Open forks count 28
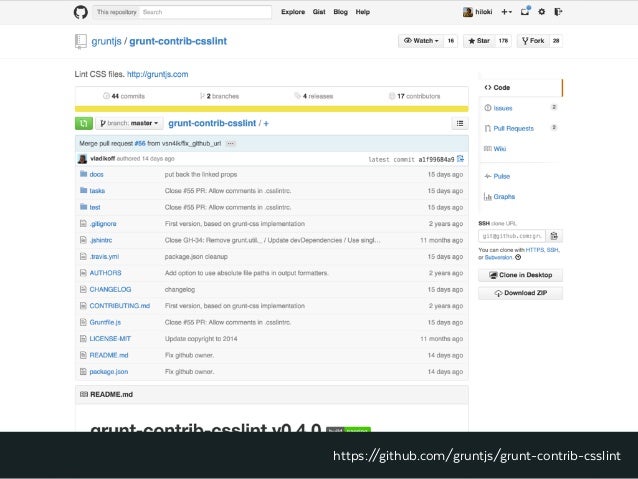 tap(556, 41)
